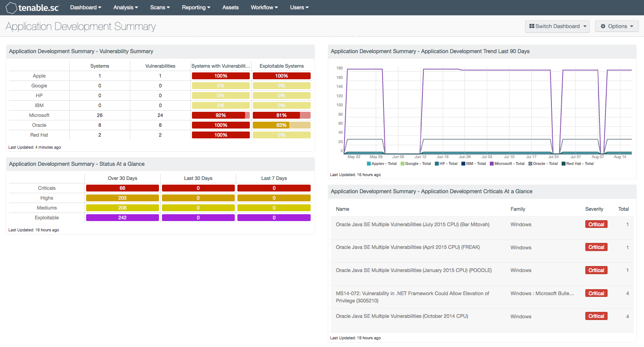This screenshot has height=347, width=644.
Task: Toggle IBM - Total legend entry
Action: pyautogui.click(x=473, y=164)
